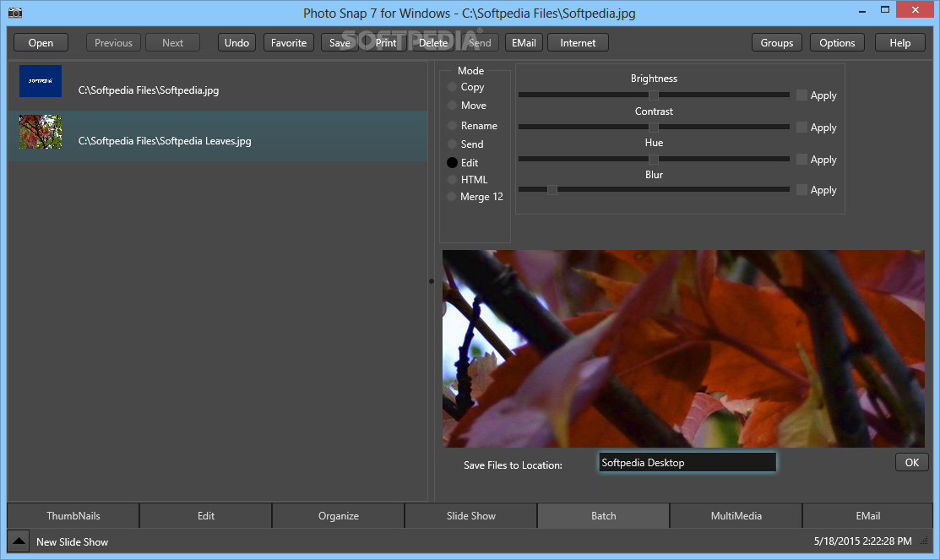Click the date and time in status bar
This screenshot has width=940, height=560.
pos(862,541)
